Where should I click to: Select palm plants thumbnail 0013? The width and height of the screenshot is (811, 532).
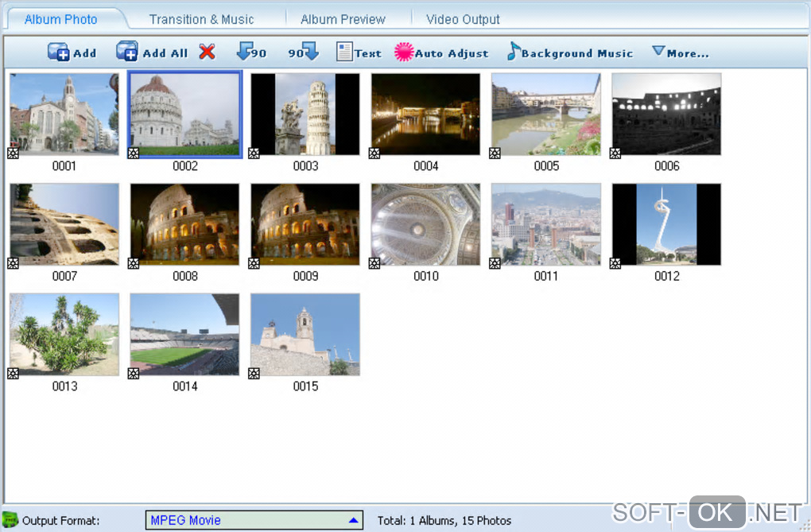click(x=64, y=334)
